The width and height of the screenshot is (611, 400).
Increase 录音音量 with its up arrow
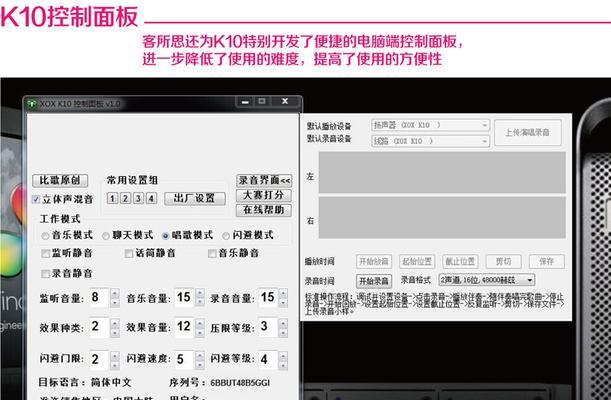click(x=283, y=293)
